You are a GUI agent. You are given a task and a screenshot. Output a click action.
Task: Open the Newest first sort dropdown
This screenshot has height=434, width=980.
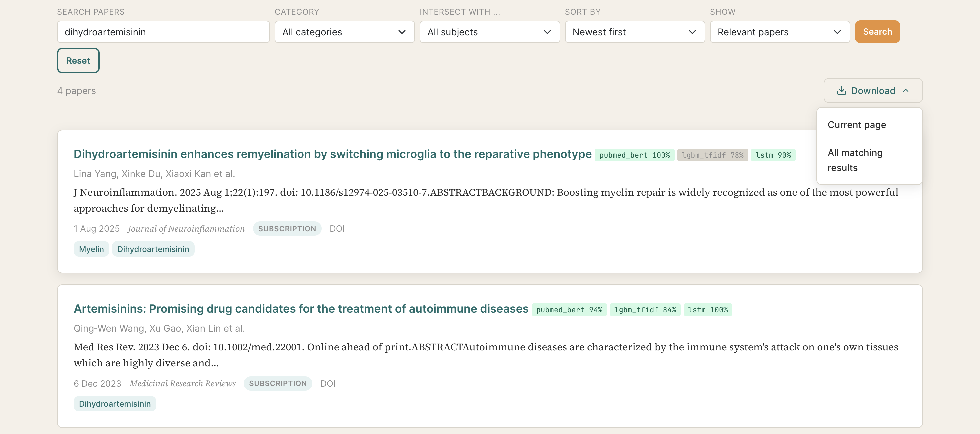click(635, 32)
